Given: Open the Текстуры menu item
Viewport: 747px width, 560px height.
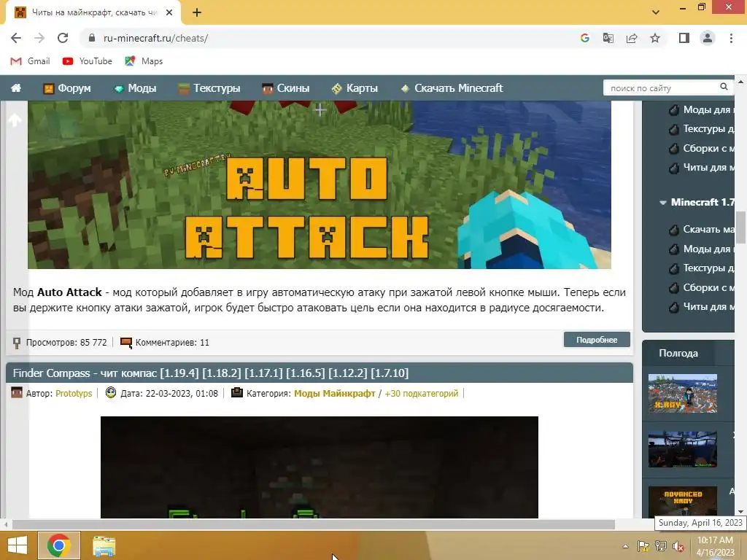Looking at the screenshot, I should point(209,88).
